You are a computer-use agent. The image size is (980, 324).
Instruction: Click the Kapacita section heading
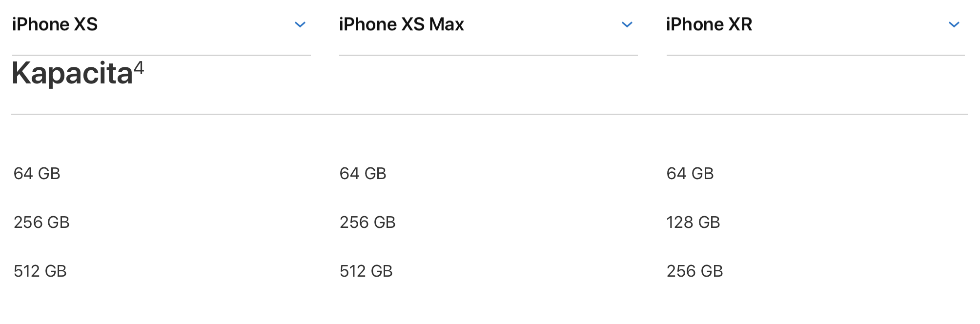pos(72,74)
